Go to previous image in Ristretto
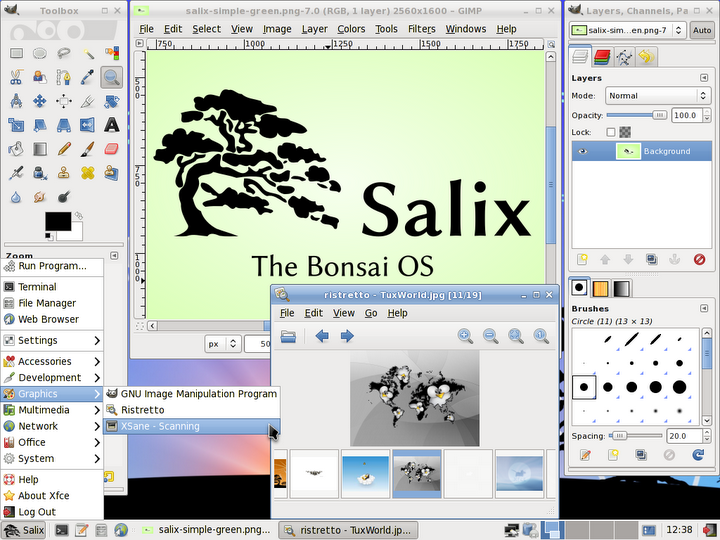The image size is (720, 540). pos(322,336)
